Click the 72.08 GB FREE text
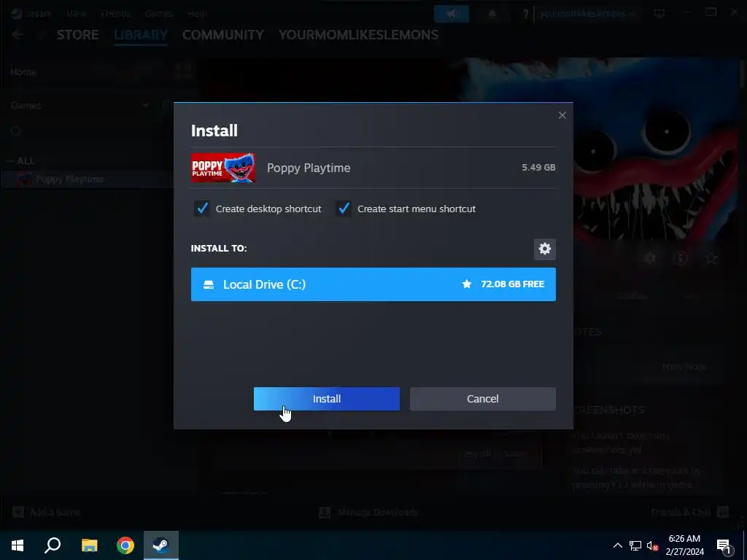The image size is (747, 560). [513, 284]
